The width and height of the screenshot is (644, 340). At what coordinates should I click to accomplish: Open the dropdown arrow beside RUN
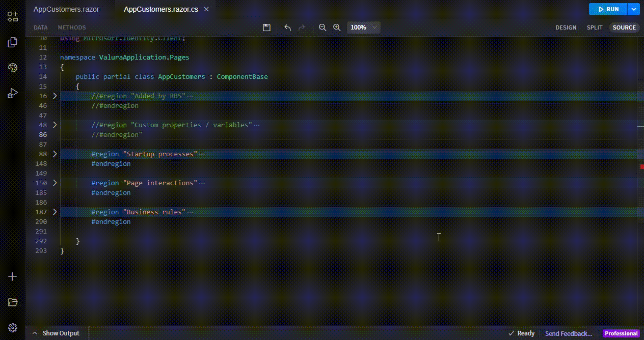tap(633, 9)
